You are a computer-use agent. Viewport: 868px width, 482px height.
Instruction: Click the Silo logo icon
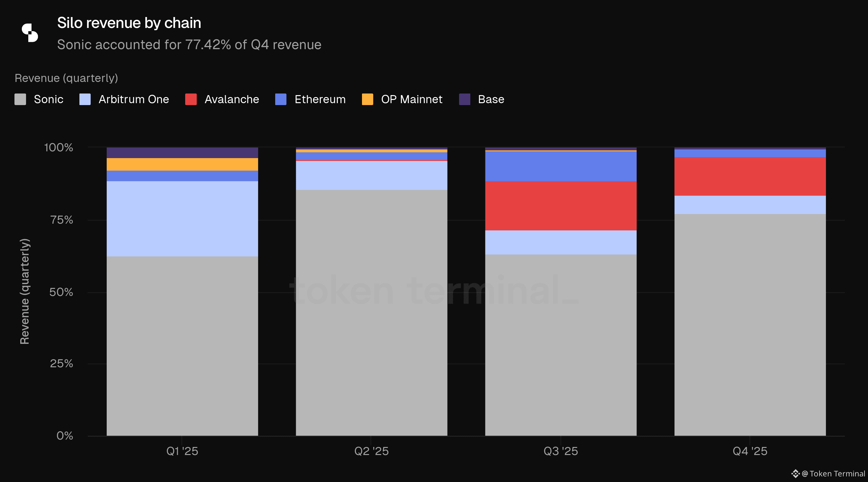30,33
